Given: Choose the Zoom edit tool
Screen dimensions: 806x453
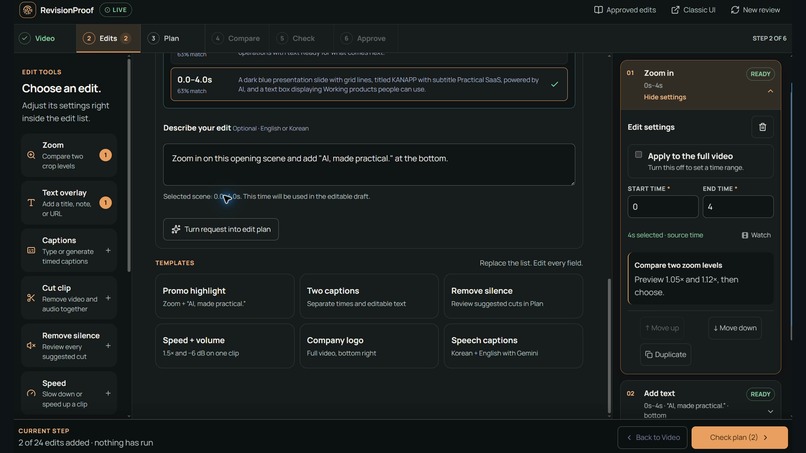Looking at the screenshot, I should click(x=69, y=155).
